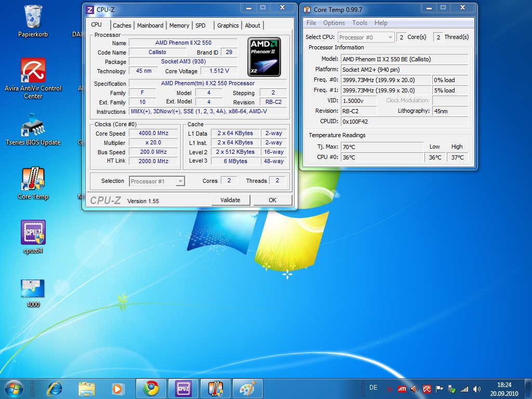
Task: Open the File menu in Core Temp
Action: 311,23
